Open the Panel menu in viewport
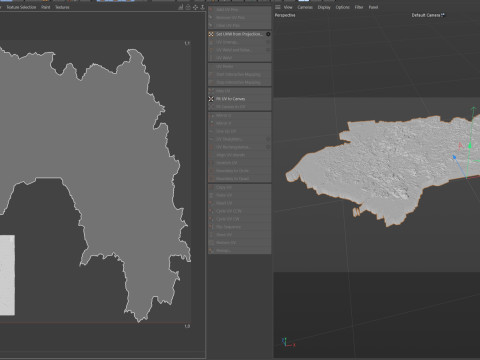Screen dimensions: 480x360 pyautogui.click(x=373, y=7)
